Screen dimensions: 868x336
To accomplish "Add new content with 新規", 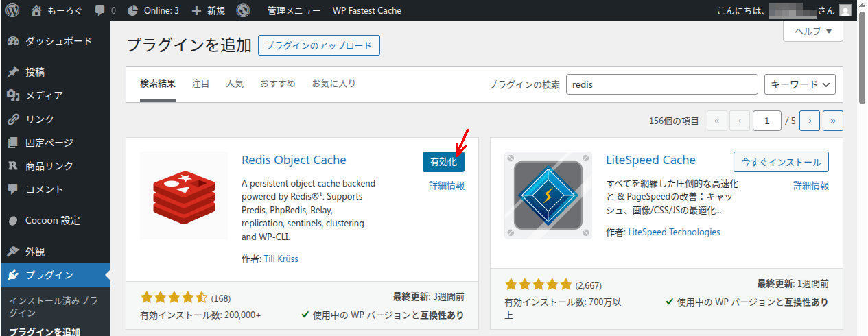I will [208, 10].
